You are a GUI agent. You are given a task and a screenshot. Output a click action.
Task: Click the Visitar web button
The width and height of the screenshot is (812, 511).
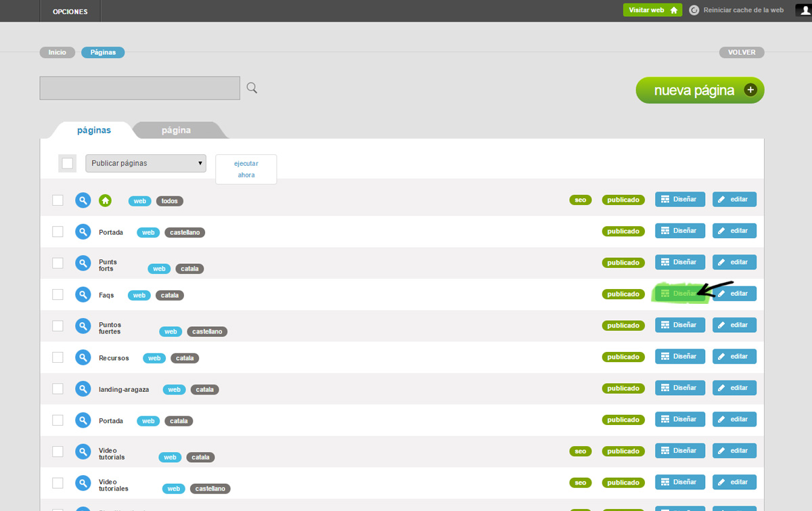(652, 10)
